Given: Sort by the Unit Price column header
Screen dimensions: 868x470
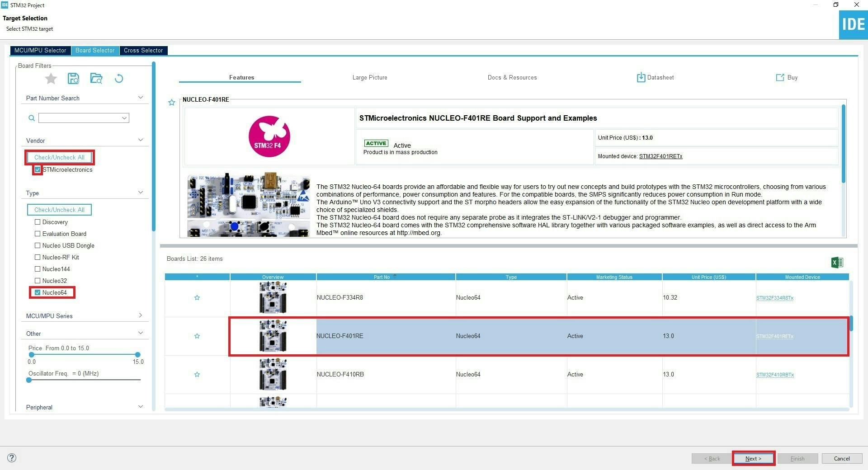Looking at the screenshot, I should 708,277.
